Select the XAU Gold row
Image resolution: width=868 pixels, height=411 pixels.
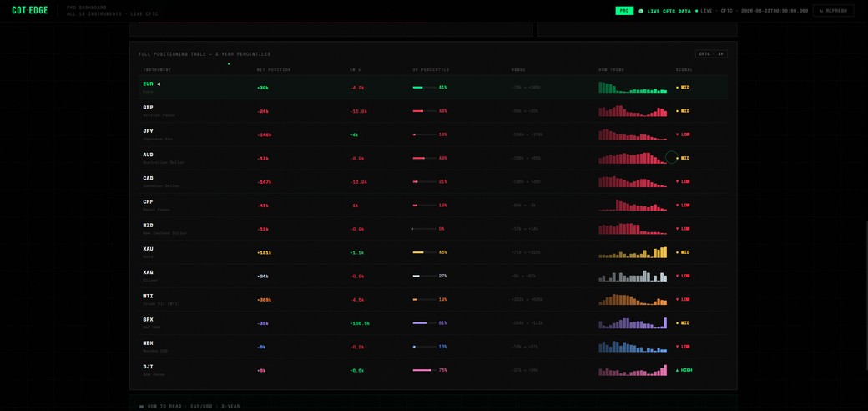[x=433, y=252]
